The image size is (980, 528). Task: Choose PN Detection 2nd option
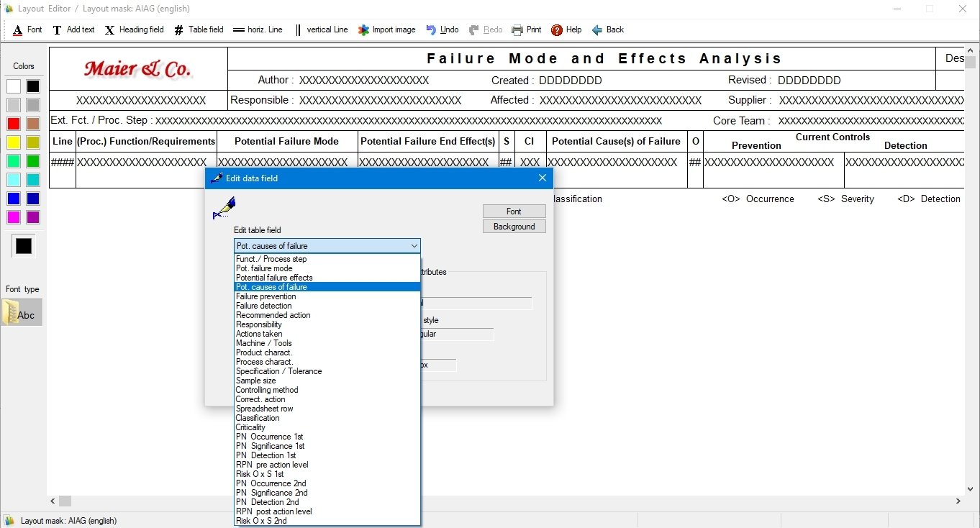point(327,502)
